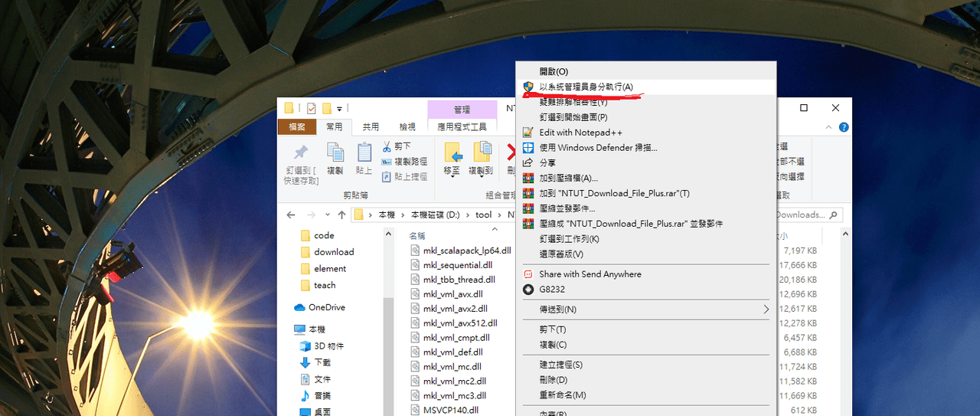Click the Forward navigation arrow
The height and width of the screenshot is (416, 980).
(x=311, y=215)
